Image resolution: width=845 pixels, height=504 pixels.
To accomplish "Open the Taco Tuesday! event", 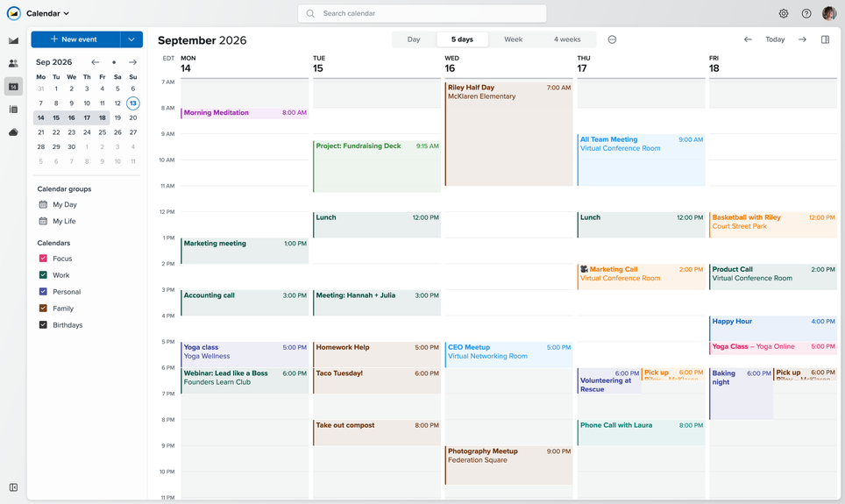I will point(377,380).
